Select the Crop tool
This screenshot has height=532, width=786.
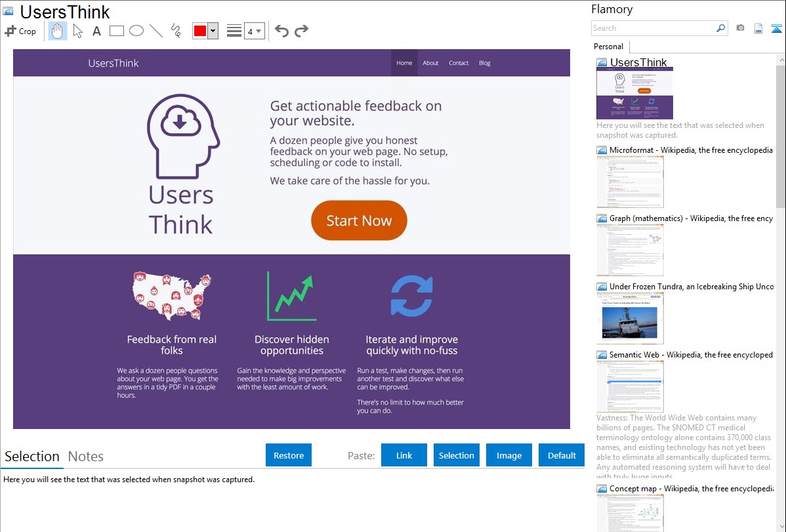20,31
